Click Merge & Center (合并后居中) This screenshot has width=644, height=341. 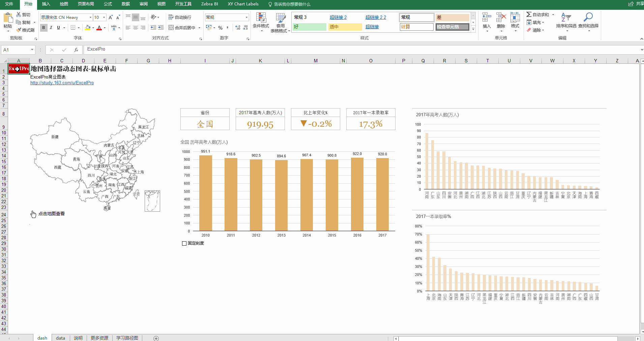[x=182, y=28]
